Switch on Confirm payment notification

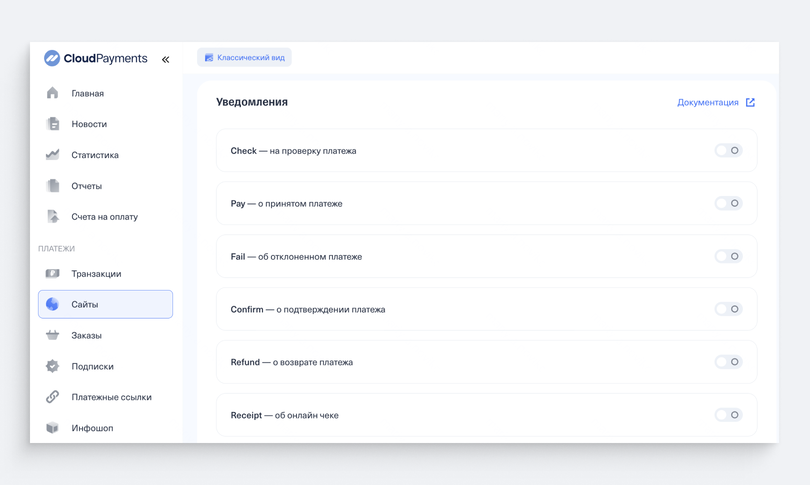(728, 309)
